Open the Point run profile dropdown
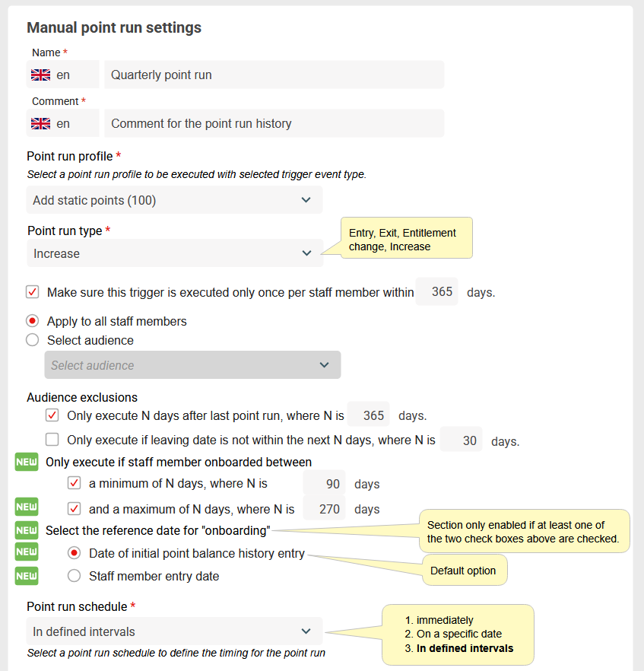 coord(174,200)
